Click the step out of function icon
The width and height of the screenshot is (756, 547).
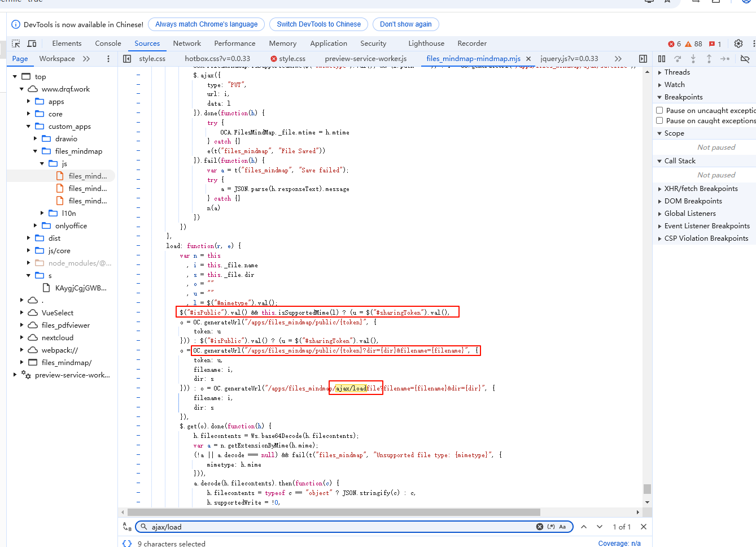coord(709,59)
